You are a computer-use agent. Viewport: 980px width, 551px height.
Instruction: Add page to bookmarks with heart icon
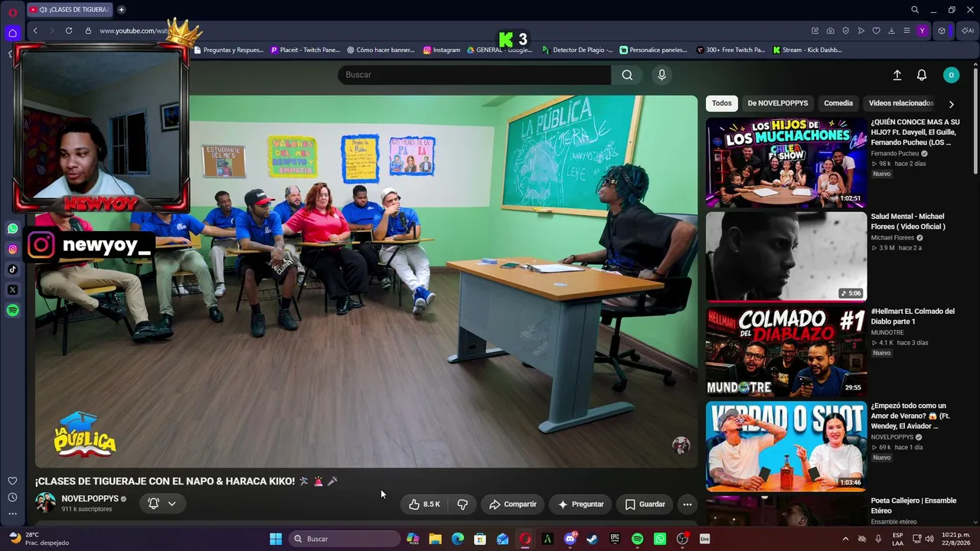(877, 31)
